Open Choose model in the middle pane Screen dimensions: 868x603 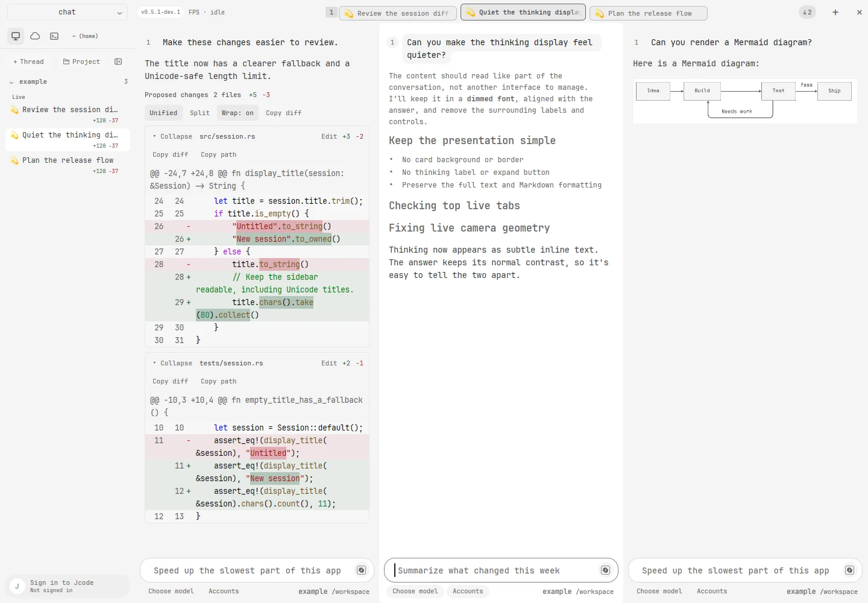(415, 592)
